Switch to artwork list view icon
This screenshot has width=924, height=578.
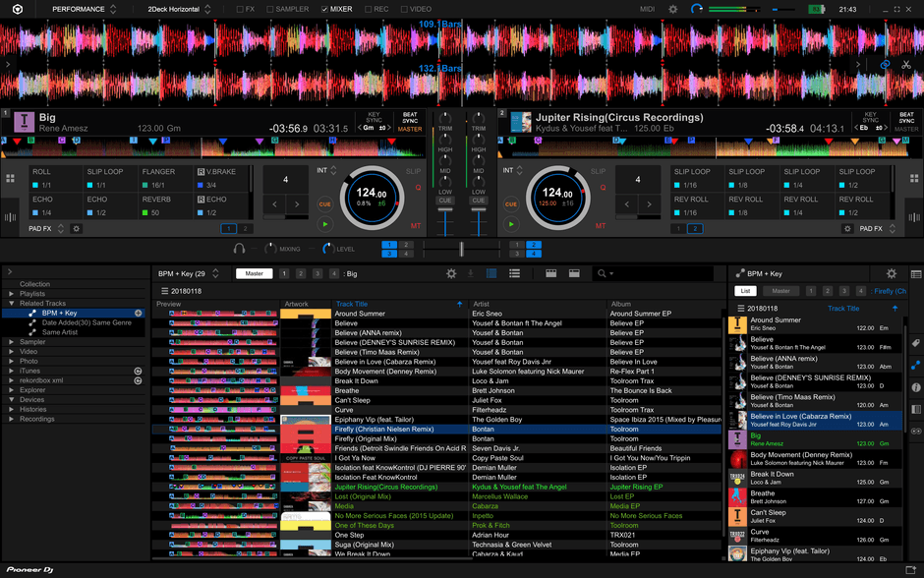491,273
